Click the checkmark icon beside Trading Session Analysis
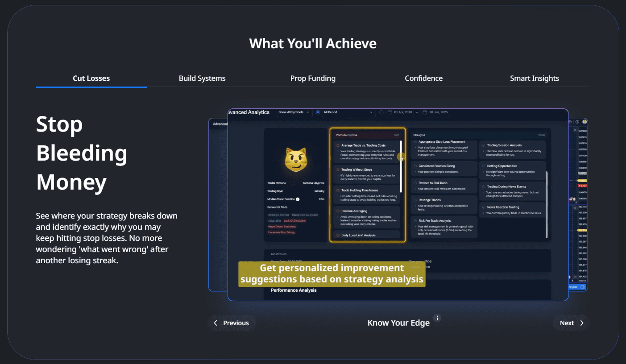626x364 pixels. coord(484,145)
